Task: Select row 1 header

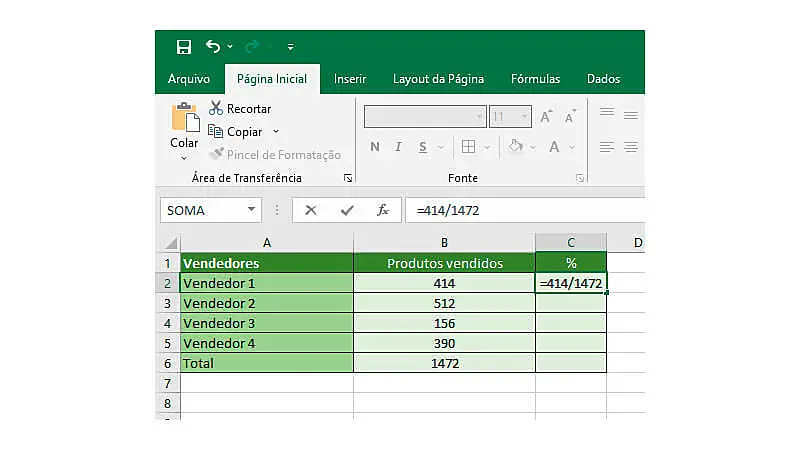Action: (168, 263)
